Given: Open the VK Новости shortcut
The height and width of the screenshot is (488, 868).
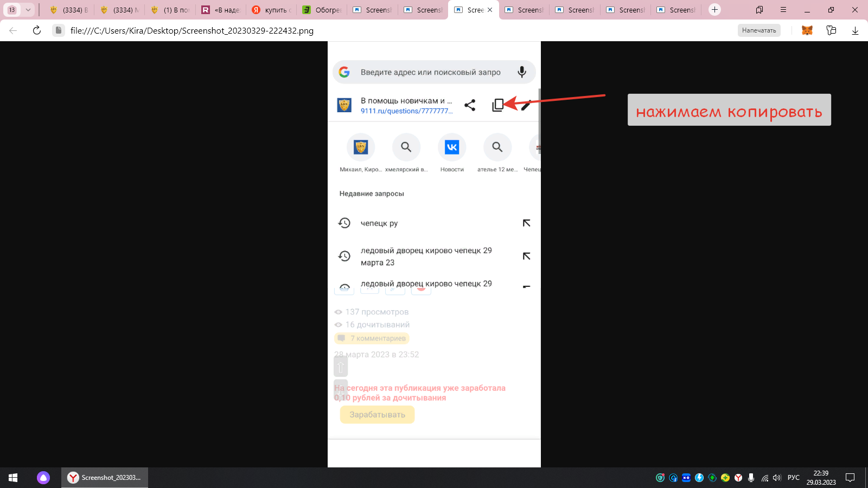Looking at the screenshot, I should click(x=452, y=147).
